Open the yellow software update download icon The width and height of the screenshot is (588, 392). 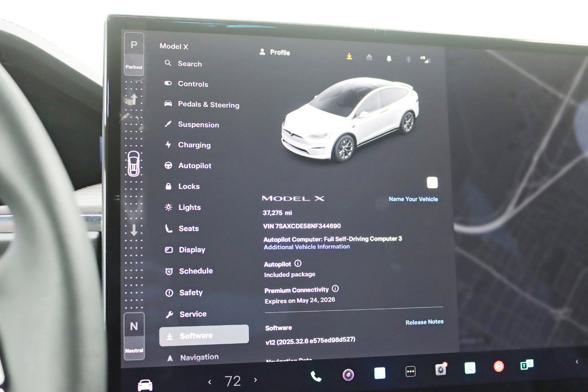tap(349, 56)
